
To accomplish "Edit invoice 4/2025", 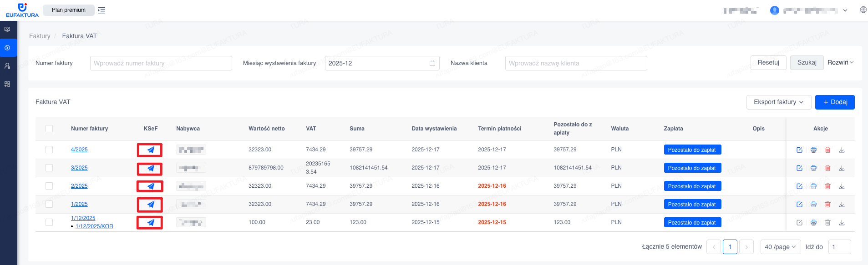I will tap(799, 150).
